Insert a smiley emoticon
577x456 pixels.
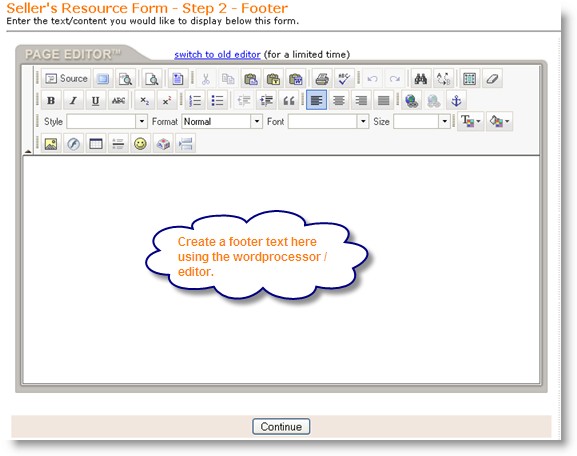pos(140,144)
